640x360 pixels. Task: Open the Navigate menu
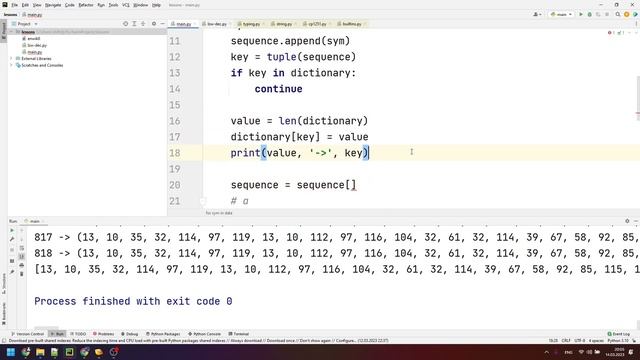pyautogui.click(x=53, y=5)
